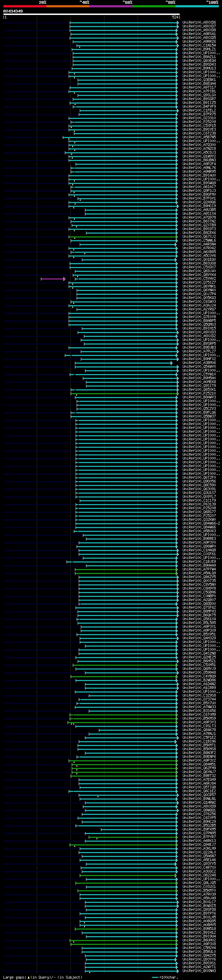Select hit label UniRef100_Q54WV0
This screenshot has height=980, width=222.
(x=199, y=367)
